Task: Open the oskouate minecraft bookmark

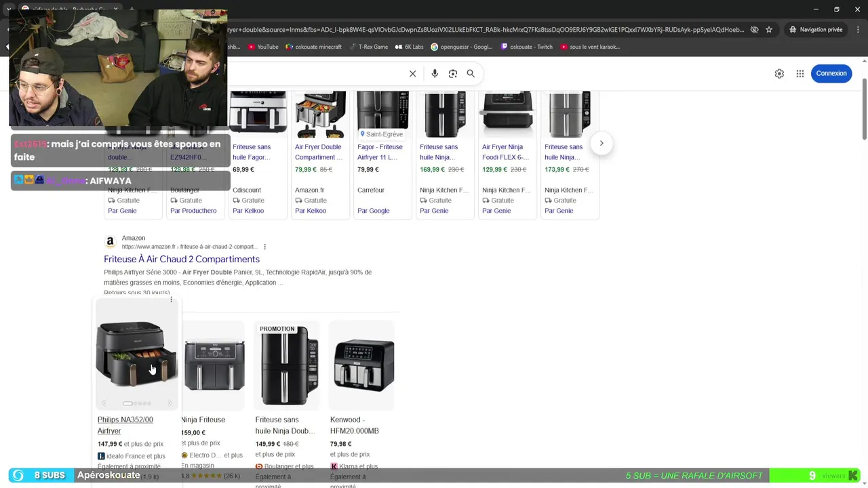Action: point(315,47)
